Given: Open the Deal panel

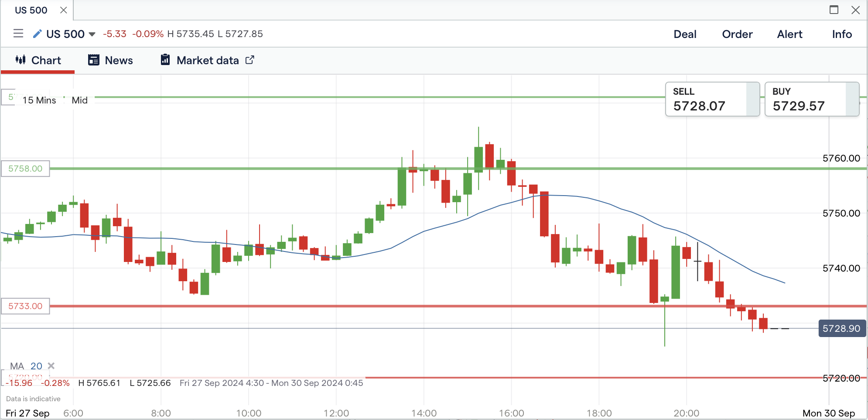Looking at the screenshot, I should [x=685, y=34].
